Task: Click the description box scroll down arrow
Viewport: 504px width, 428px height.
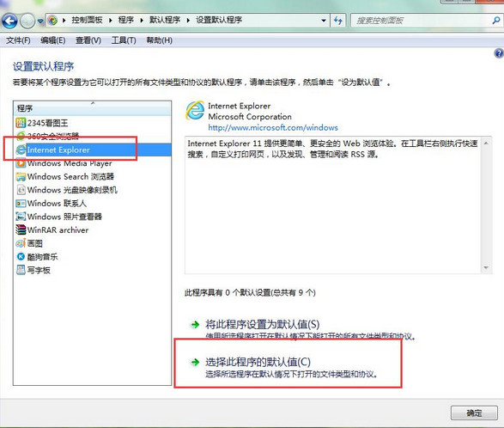Action: tap(486, 268)
